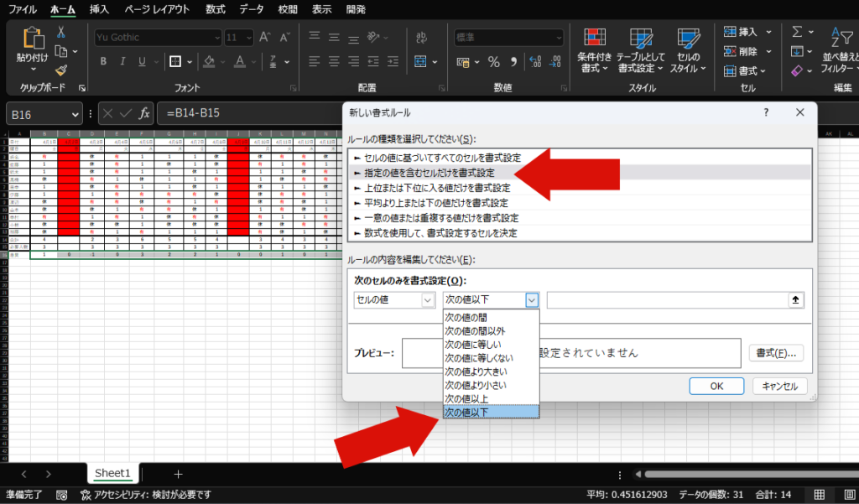The width and height of the screenshot is (859, 504).
Task: Choose 次の値の間 from operator list
Action: pyautogui.click(x=491, y=317)
